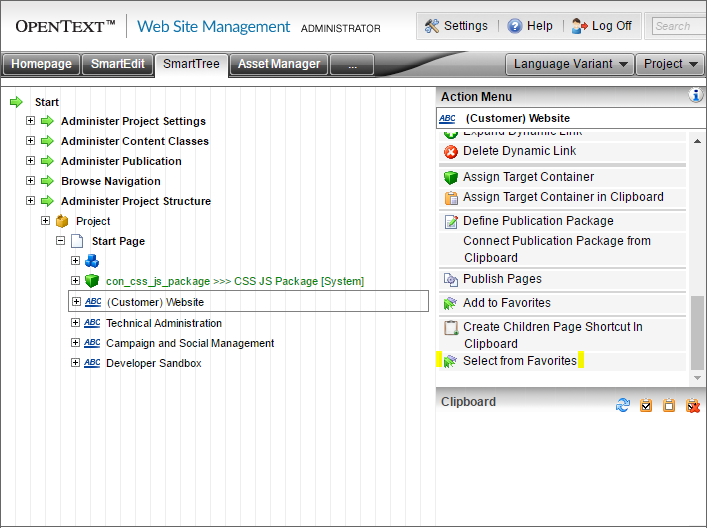
Task: Click the Clipboard select-all checkmark icon
Action: point(646,405)
